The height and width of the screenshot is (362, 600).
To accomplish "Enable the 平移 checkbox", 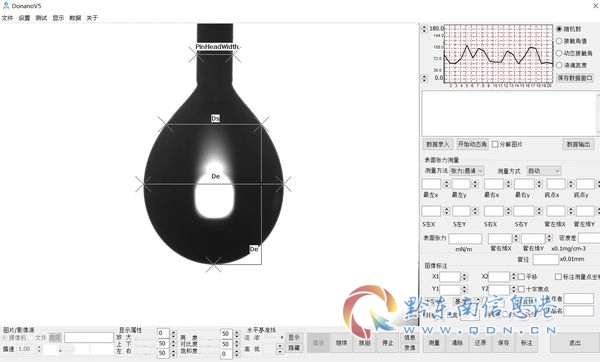I will click(521, 277).
